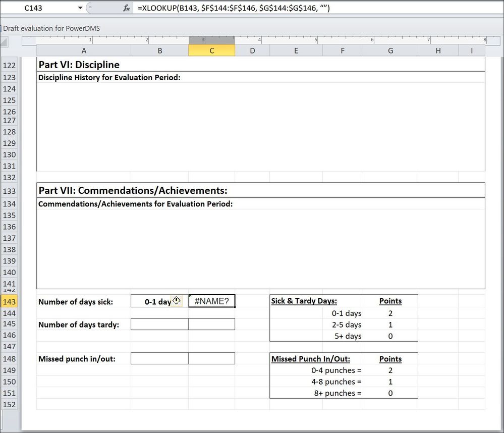Select column B header
This screenshot has width=504, height=433.
click(160, 50)
